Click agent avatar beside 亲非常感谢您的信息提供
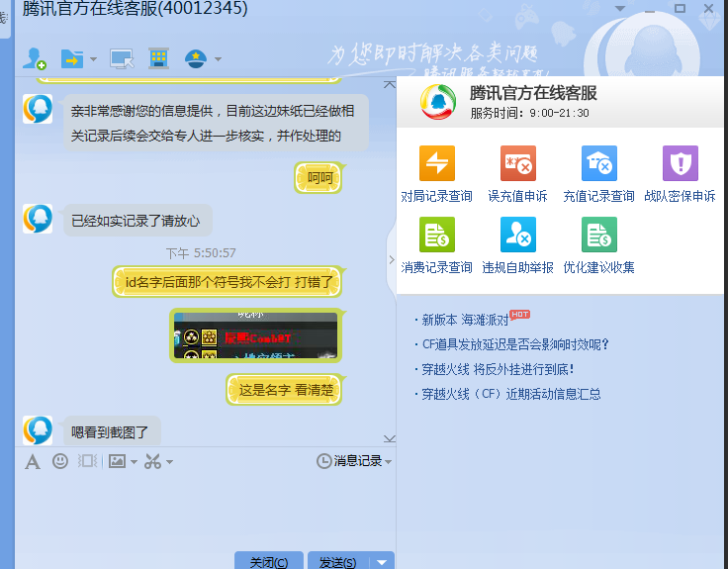Image resolution: width=728 pixels, height=569 pixels. [38, 109]
